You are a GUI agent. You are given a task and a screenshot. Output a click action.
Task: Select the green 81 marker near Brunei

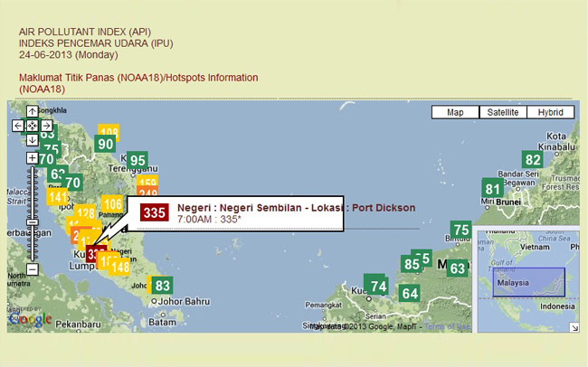[x=492, y=189]
